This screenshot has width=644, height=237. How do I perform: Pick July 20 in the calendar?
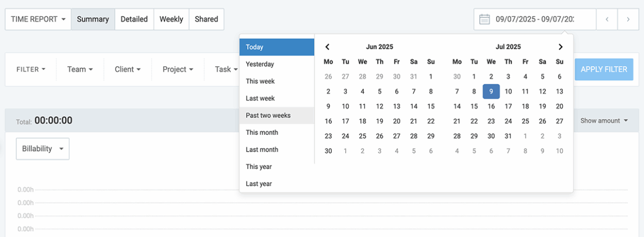[x=559, y=106]
